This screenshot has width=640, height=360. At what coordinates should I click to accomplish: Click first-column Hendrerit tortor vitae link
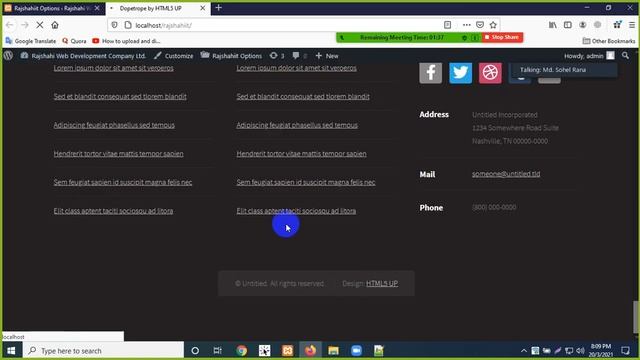[118, 153]
